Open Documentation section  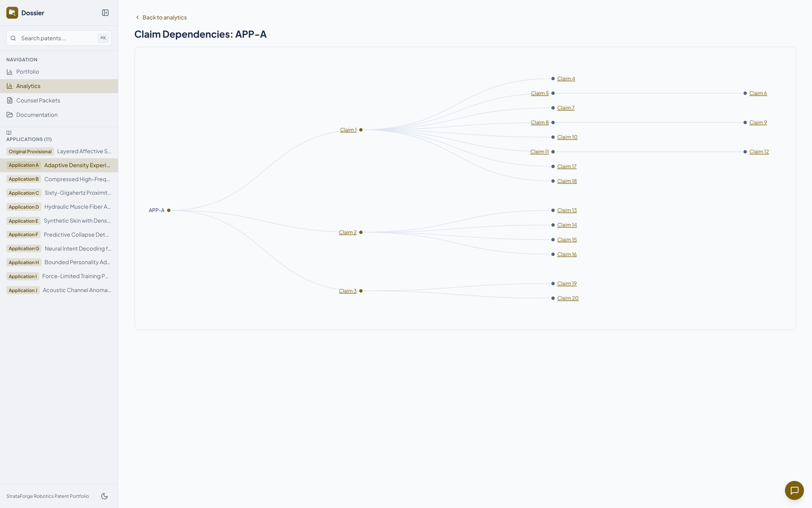coord(59,115)
